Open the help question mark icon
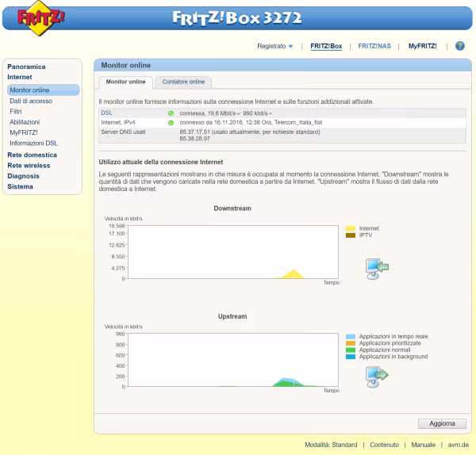The width and height of the screenshot is (476, 455). point(459,46)
